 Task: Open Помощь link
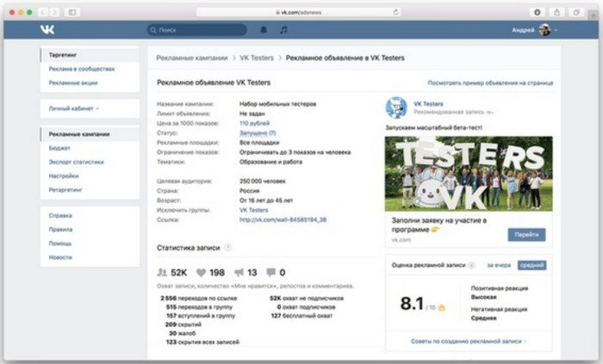coord(60,243)
